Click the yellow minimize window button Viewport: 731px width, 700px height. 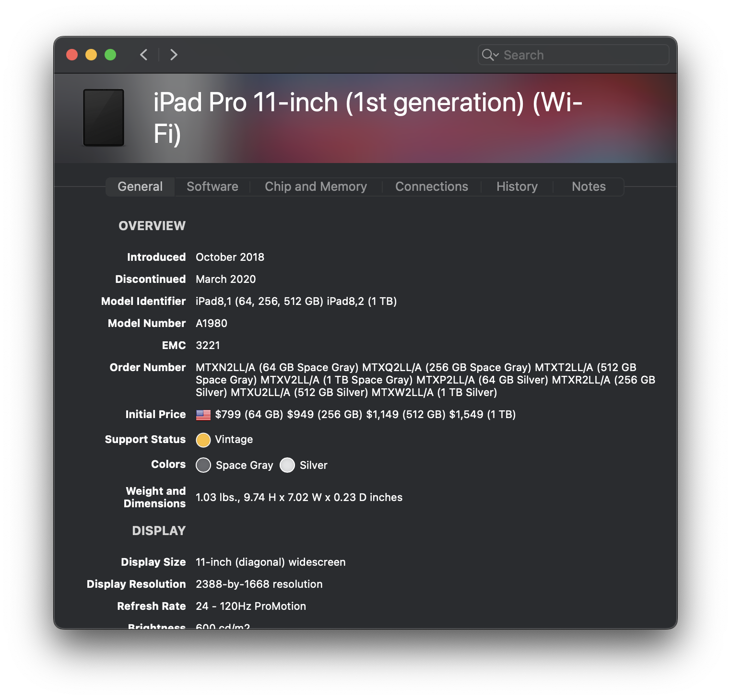(x=91, y=55)
